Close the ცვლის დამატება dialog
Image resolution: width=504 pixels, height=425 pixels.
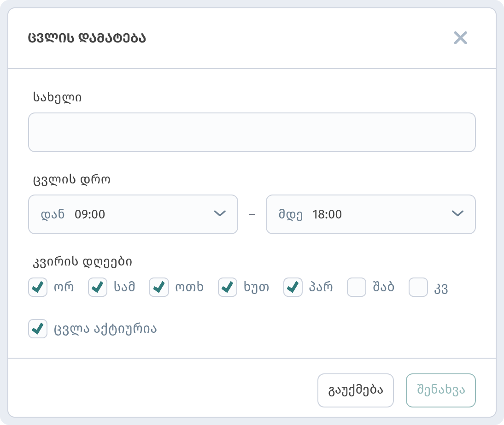460,38
